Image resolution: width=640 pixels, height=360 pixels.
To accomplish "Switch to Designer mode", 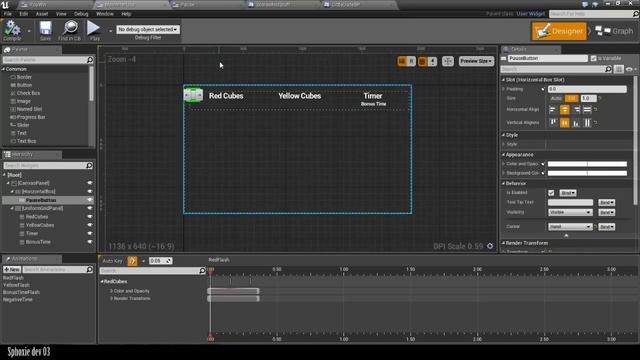I will click(559, 31).
